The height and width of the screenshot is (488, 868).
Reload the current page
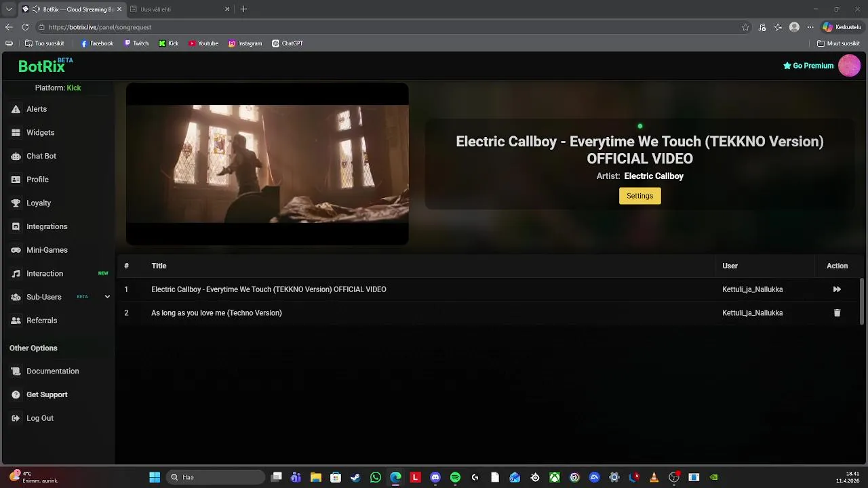[x=25, y=27]
